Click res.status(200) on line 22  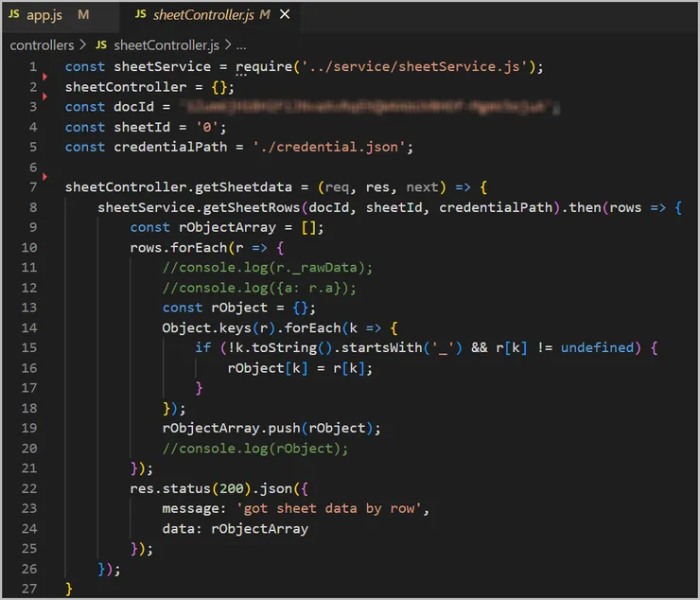pyautogui.click(x=191, y=488)
